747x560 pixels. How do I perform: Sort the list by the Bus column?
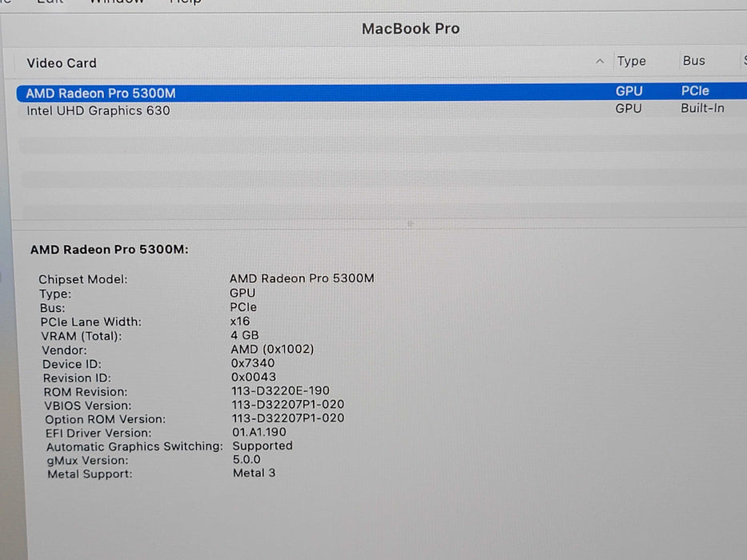pos(693,60)
